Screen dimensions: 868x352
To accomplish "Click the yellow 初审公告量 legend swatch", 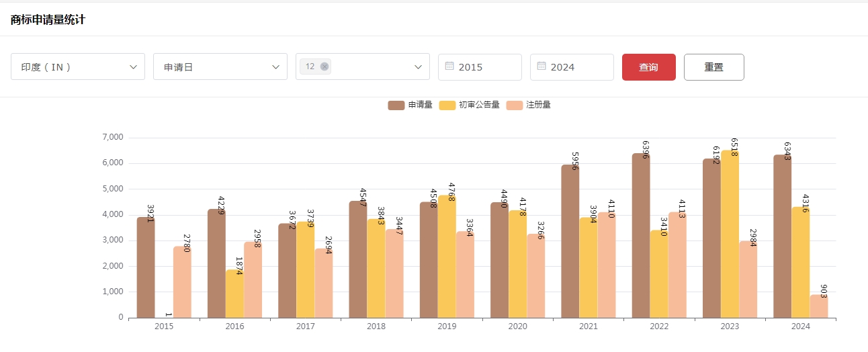I will 447,105.
